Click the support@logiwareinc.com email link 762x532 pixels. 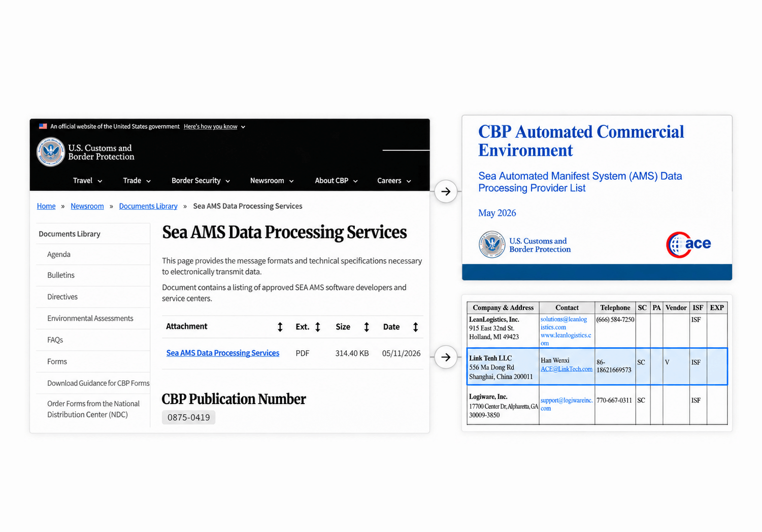[x=567, y=404]
